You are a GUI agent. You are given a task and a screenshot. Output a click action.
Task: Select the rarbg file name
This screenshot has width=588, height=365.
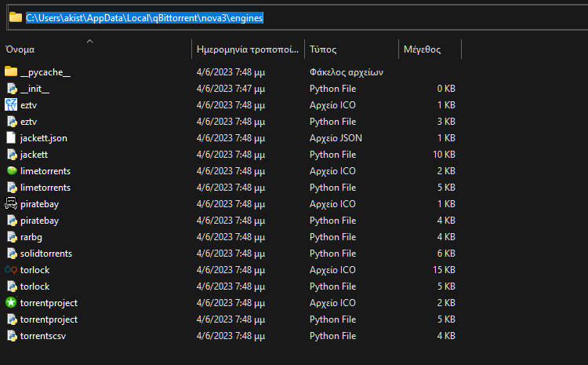31,237
